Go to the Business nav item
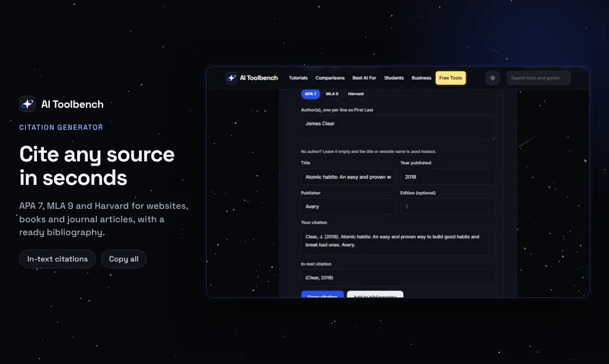609x364 pixels. point(422,78)
